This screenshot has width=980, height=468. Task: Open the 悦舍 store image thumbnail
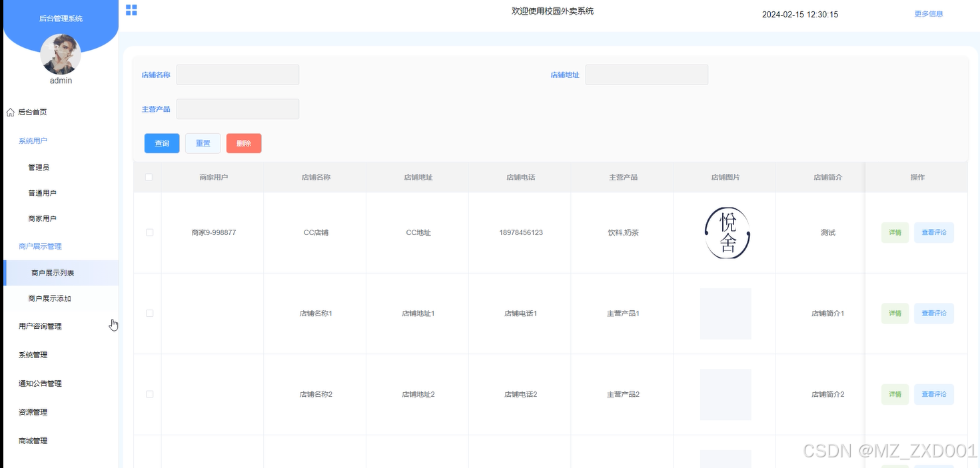tap(726, 233)
